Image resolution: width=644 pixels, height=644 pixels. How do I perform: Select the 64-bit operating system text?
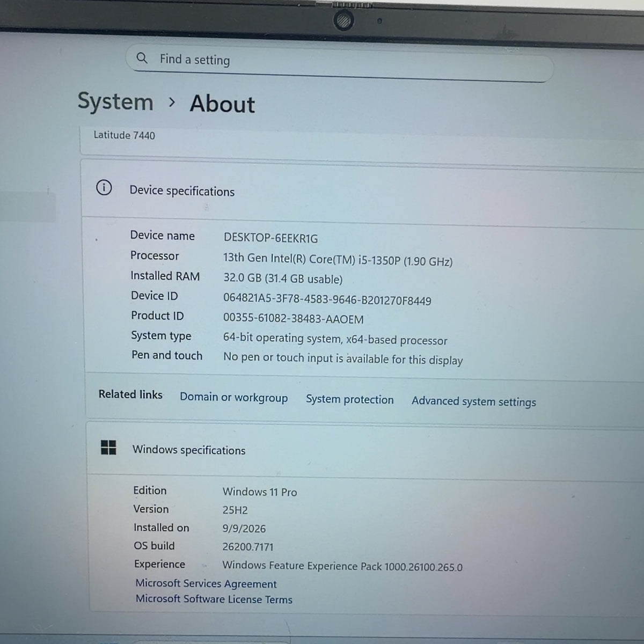[335, 339]
